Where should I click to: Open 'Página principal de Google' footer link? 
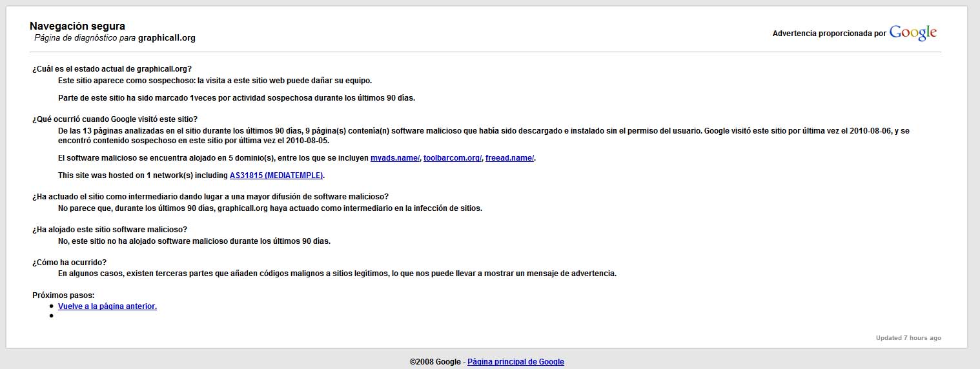[516, 362]
